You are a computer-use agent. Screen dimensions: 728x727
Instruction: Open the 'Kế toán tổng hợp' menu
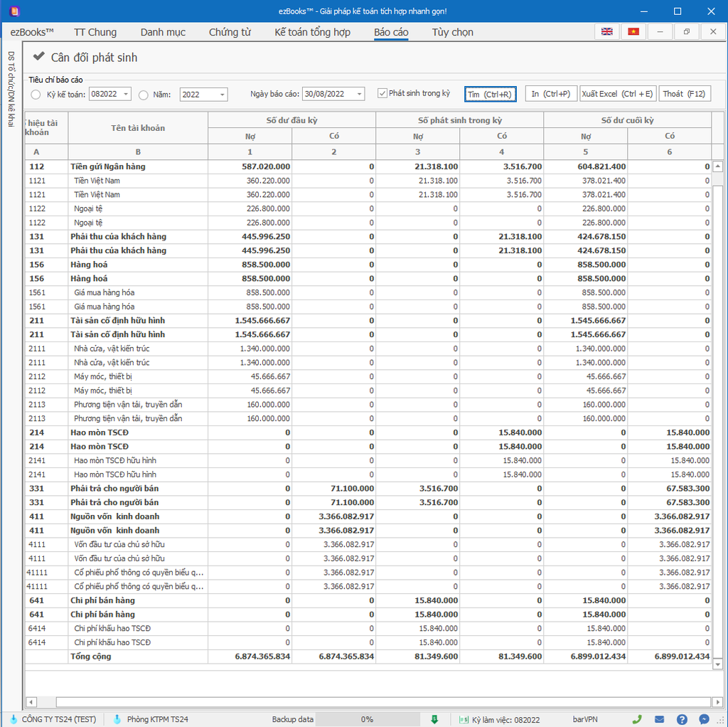[312, 32]
